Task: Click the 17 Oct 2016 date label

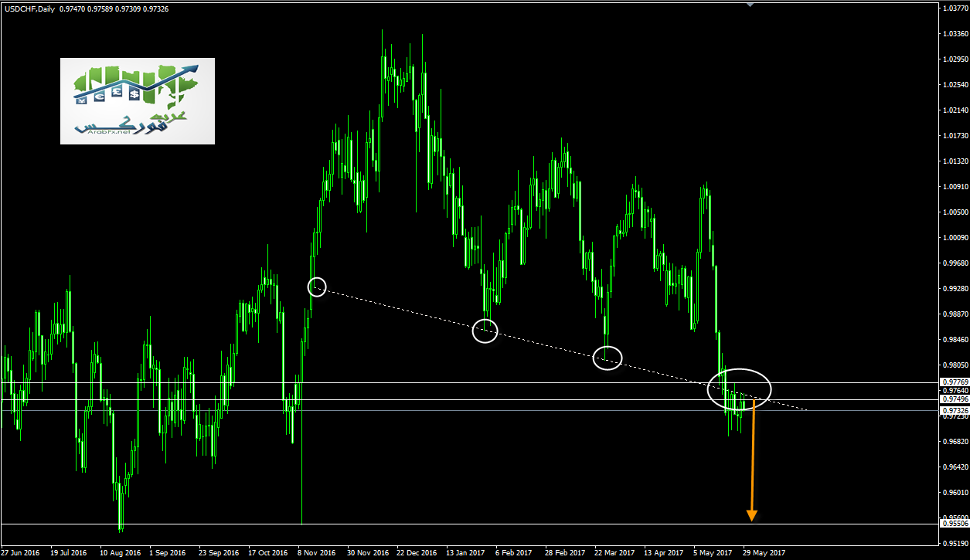Action: coord(267,553)
